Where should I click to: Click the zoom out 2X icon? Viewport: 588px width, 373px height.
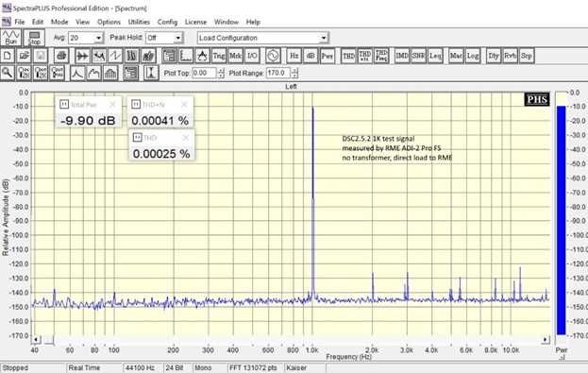coord(41,73)
